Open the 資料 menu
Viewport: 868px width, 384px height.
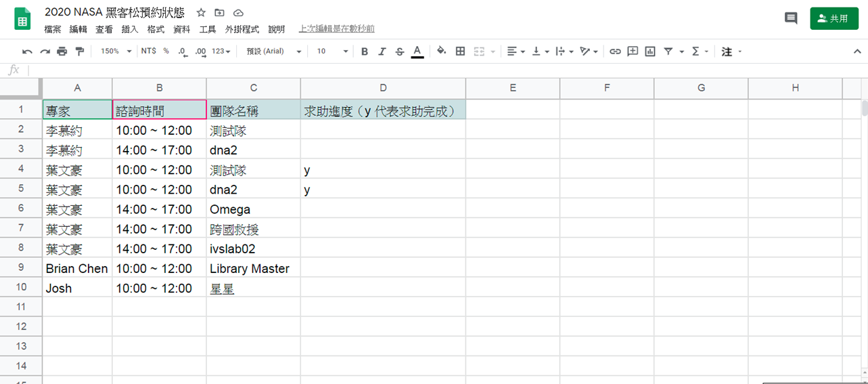click(182, 29)
